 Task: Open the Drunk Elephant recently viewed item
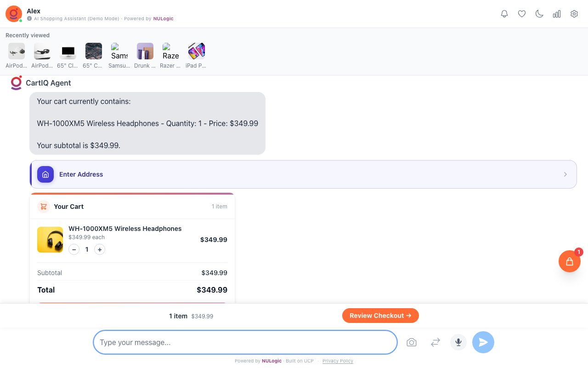(145, 51)
